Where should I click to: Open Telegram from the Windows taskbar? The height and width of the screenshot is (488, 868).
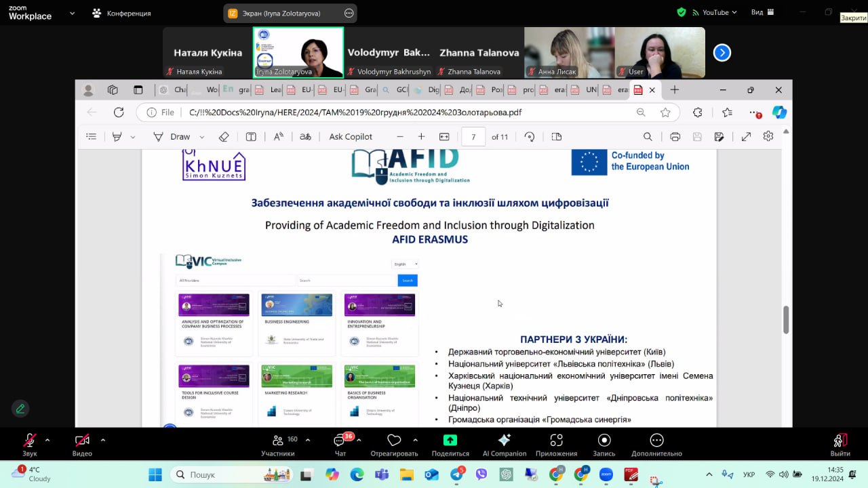456,474
